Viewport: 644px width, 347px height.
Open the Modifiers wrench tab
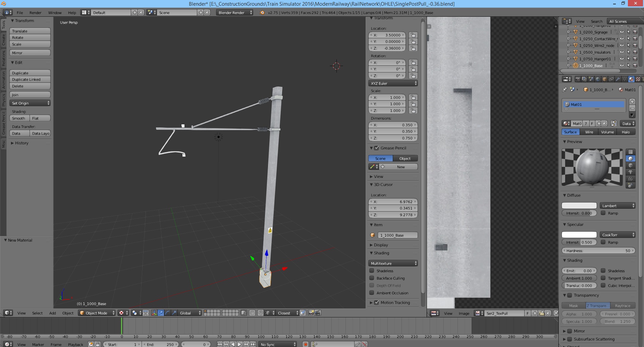[x=618, y=79]
